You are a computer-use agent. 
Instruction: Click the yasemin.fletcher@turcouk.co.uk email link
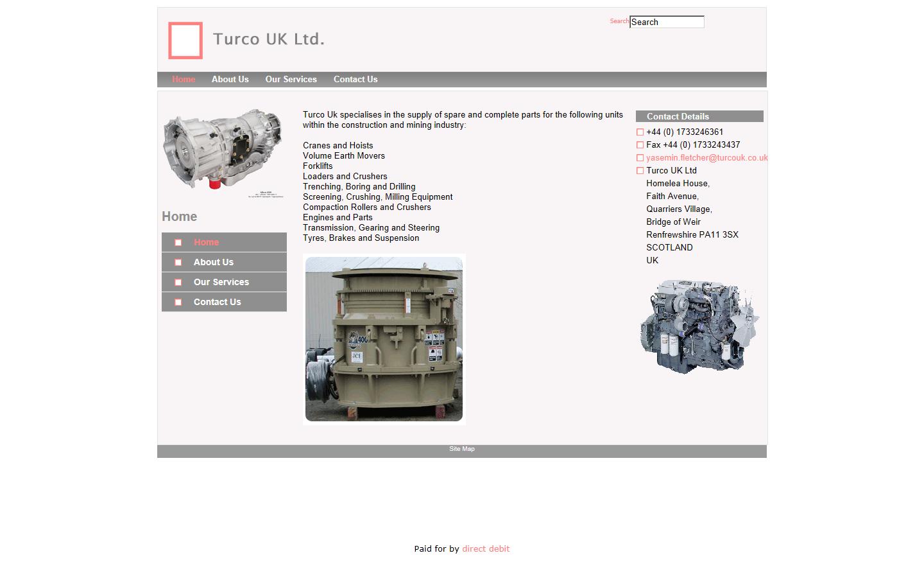(x=707, y=157)
